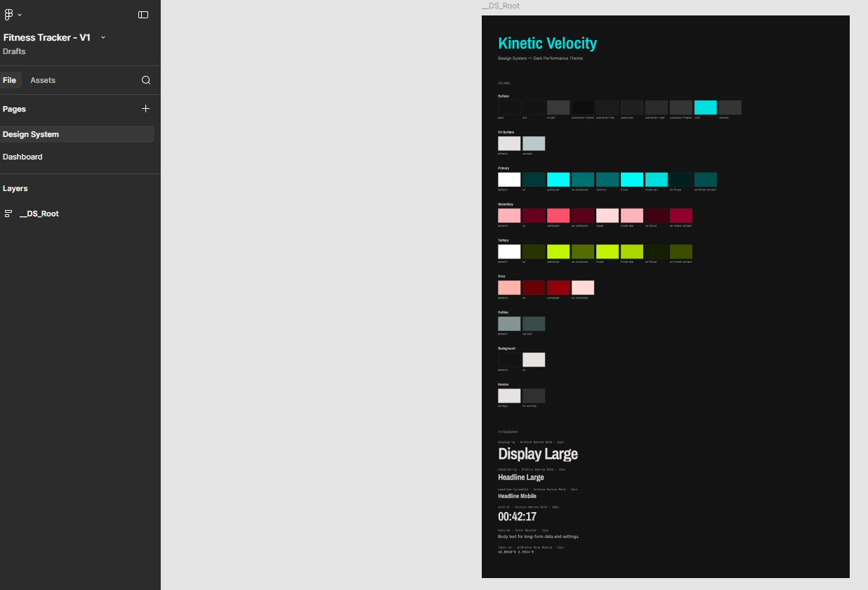Image resolution: width=868 pixels, height=590 pixels.
Task: Click the Drafts location link
Action: (x=14, y=51)
